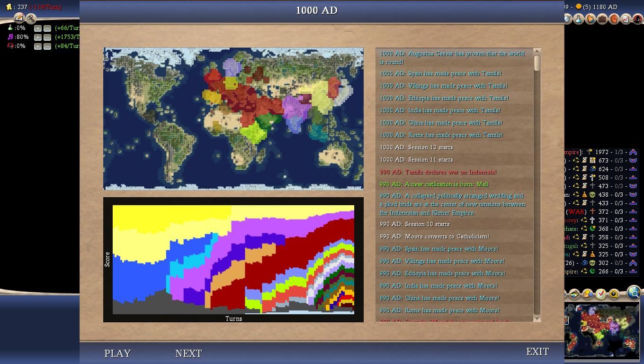Open the Military advisor shield icon
The image size is (644, 364).
568,19
